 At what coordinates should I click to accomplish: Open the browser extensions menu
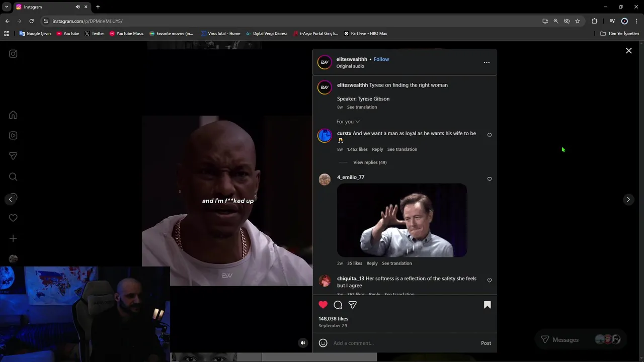coord(594,21)
